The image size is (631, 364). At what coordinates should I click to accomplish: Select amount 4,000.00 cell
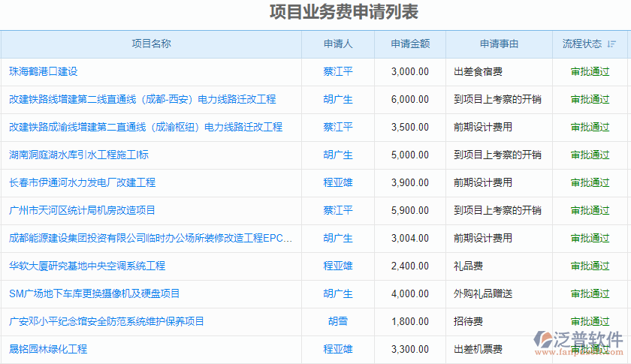pos(410,293)
